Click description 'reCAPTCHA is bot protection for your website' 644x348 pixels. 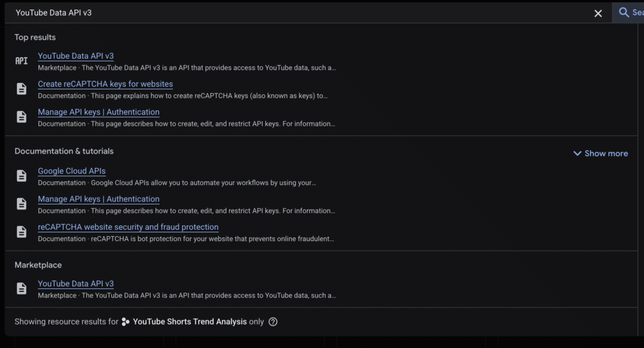click(213, 239)
